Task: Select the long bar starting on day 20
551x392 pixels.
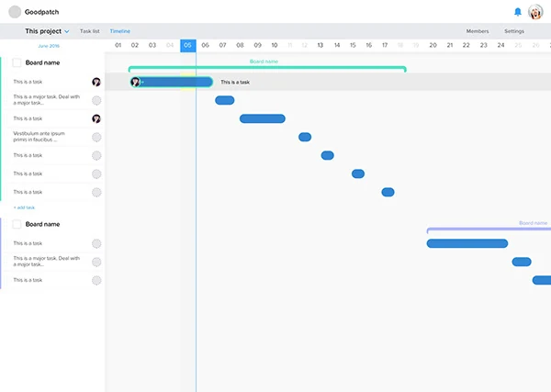Action: click(467, 243)
